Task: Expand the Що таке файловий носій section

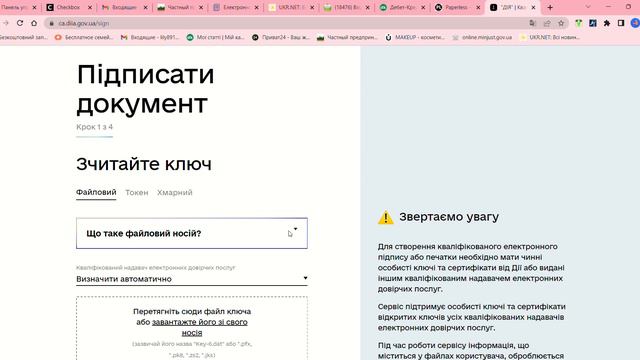Action: coord(192,233)
